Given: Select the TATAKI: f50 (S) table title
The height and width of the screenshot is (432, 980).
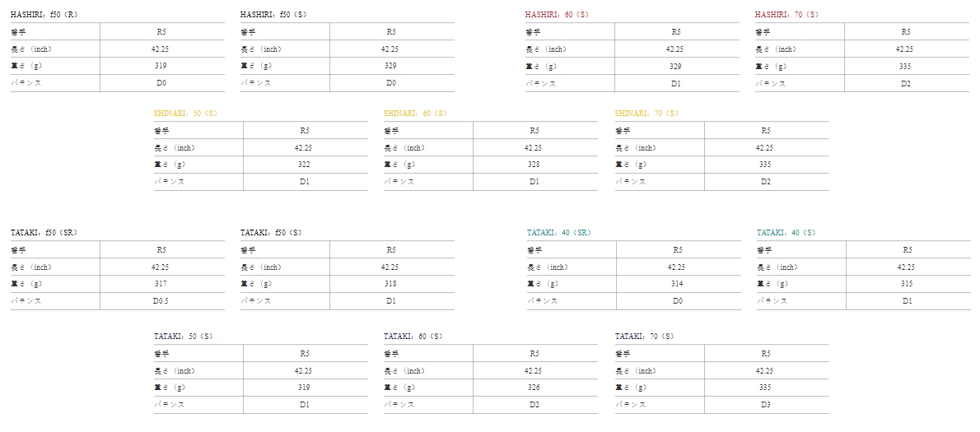Looking at the screenshot, I should click(x=271, y=233).
